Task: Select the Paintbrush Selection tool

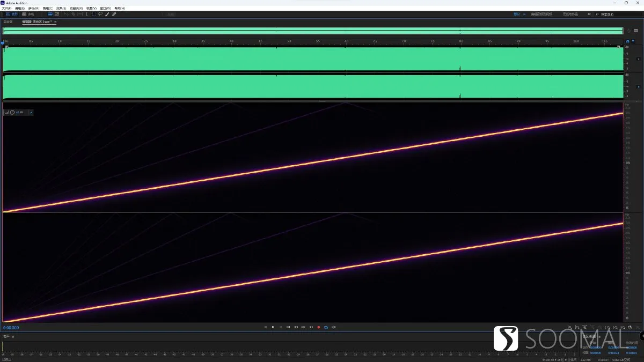Action: (x=107, y=14)
